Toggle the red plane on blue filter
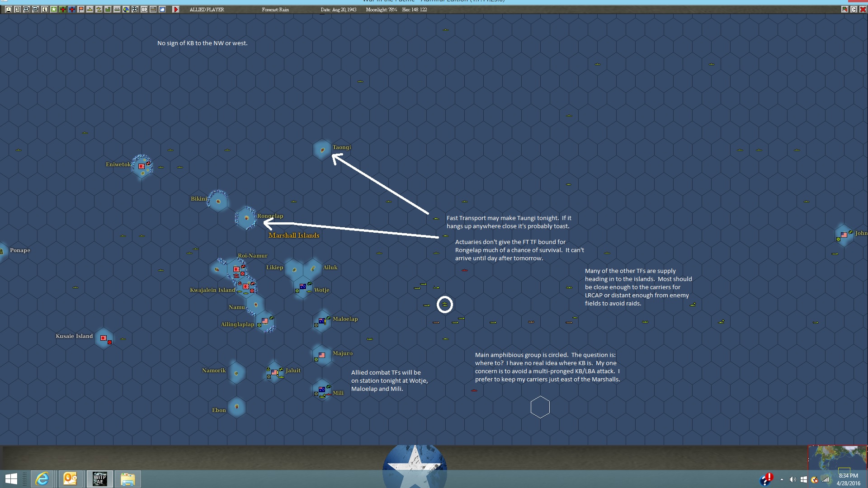The width and height of the screenshot is (868, 488). [72, 9]
